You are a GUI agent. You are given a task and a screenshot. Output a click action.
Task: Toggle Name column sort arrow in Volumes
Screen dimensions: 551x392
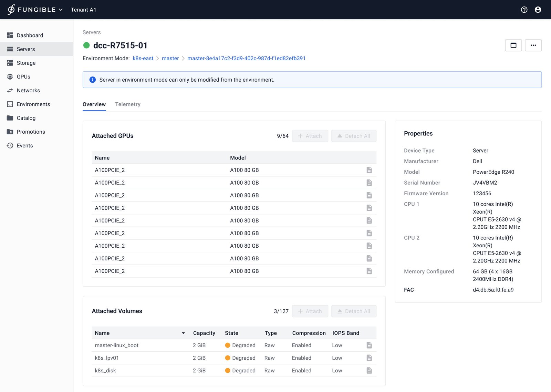tap(183, 333)
